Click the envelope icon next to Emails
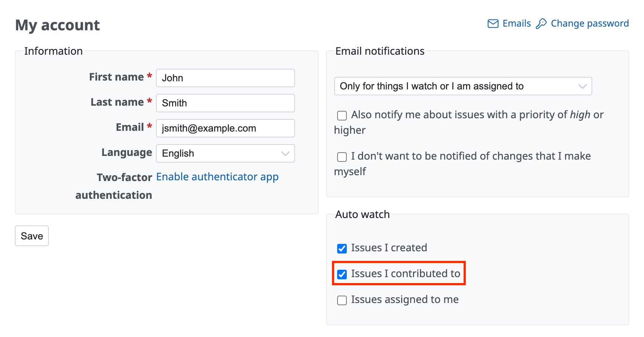 pyautogui.click(x=493, y=24)
